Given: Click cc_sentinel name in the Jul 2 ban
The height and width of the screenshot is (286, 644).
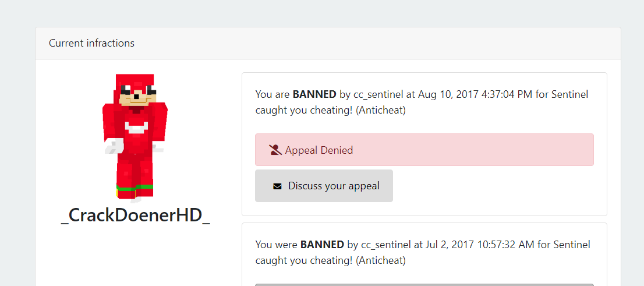Looking at the screenshot, I should pos(387,245).
